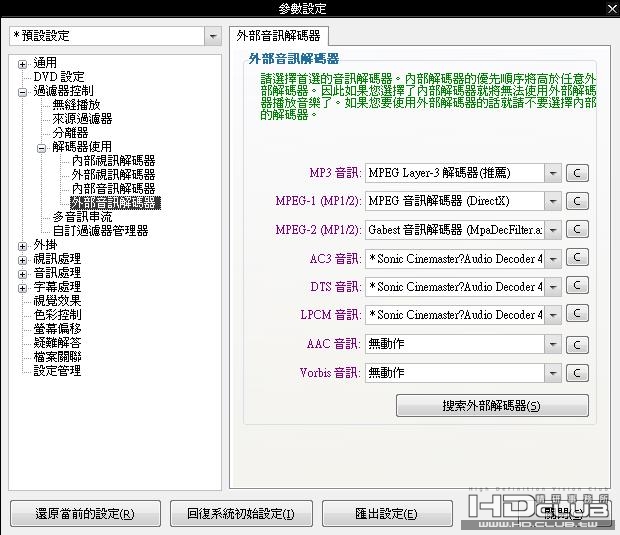
Task: Reset the MP3 音訊 decoder with C button
Action: click(x=577, y=173)
